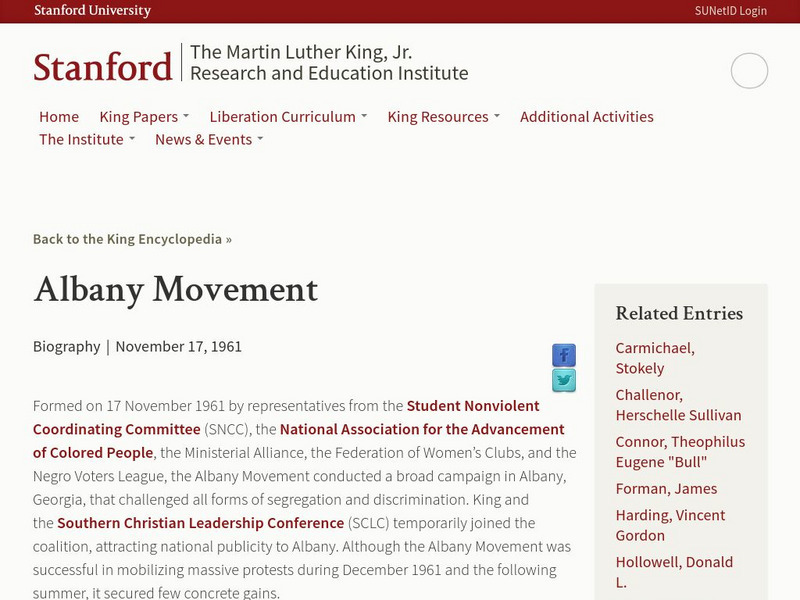Expand the King Papers dropdown menu
This screenshot has width=800, height=600.
pyautogui.click(x=142, y=116)
